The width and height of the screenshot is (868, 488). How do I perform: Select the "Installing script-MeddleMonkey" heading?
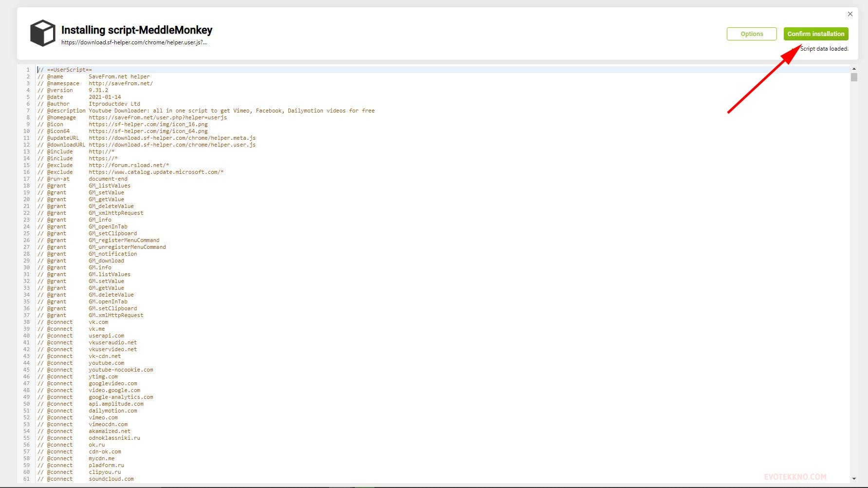click(137, 30)
